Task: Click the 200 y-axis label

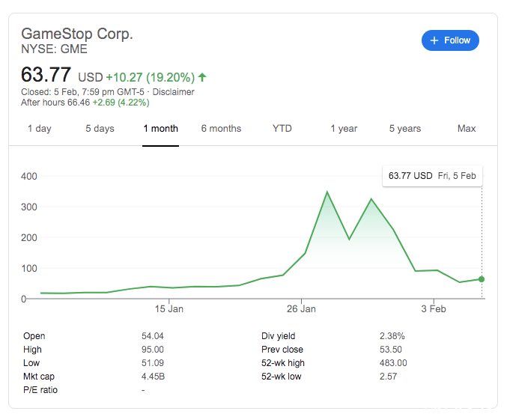Action: coord(29,237)
